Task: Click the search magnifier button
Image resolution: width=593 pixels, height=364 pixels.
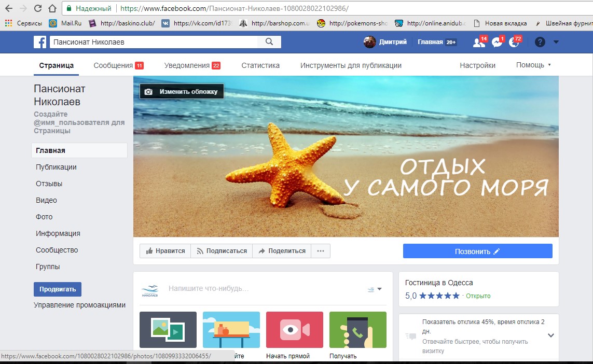Action: pos(269,42)
